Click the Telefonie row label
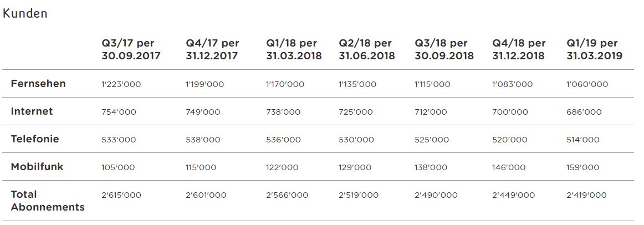Viewport: 644px width, 225px height. coord(35,139)
